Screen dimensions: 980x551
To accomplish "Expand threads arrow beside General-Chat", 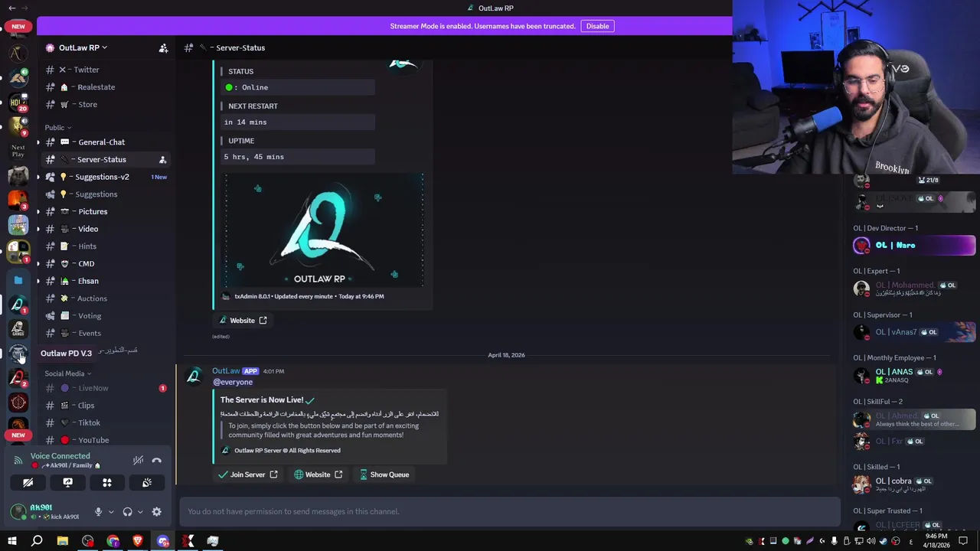I will point(38,142).
